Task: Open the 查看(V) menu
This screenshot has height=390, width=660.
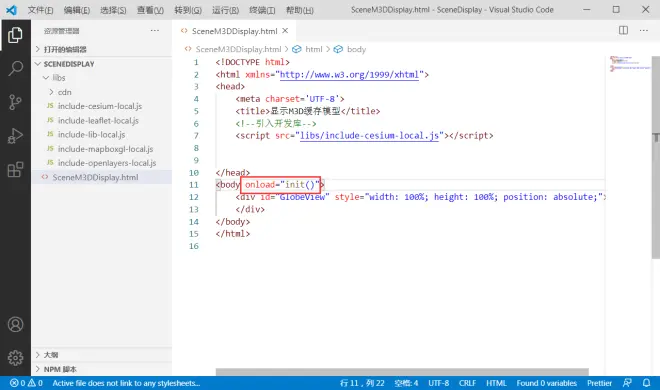Action: 150,10
